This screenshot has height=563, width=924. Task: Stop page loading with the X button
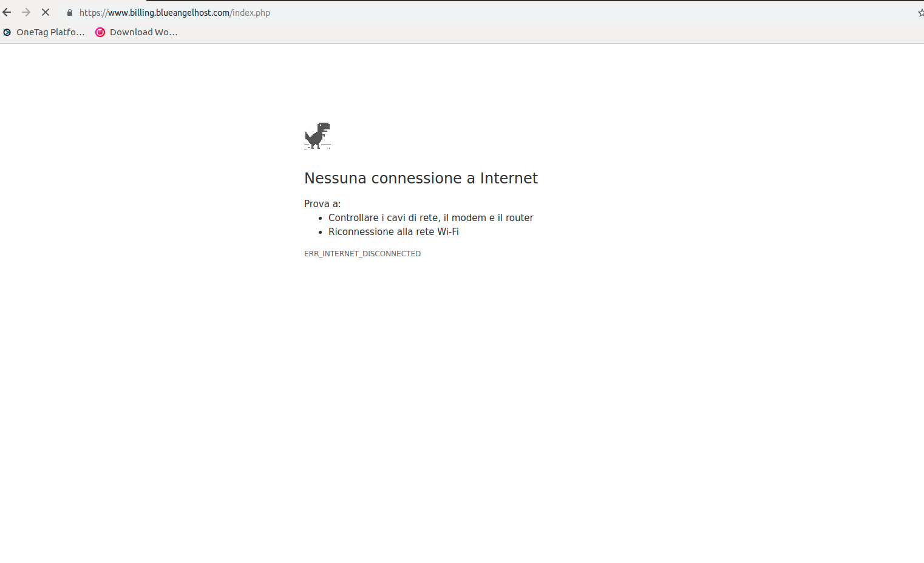(x=46, y=12)
